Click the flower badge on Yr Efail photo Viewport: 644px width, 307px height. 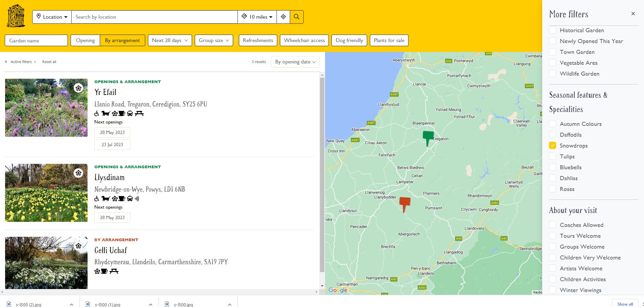[79, 88]
